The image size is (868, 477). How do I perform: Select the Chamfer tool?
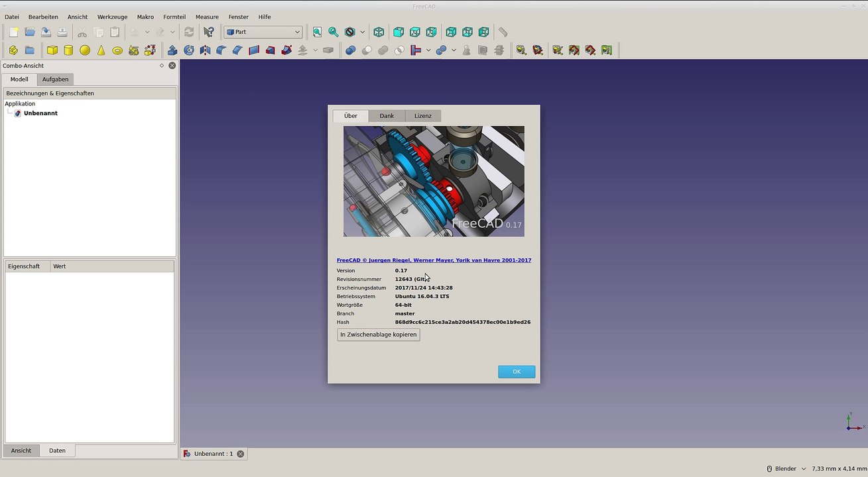click(237, 50)
